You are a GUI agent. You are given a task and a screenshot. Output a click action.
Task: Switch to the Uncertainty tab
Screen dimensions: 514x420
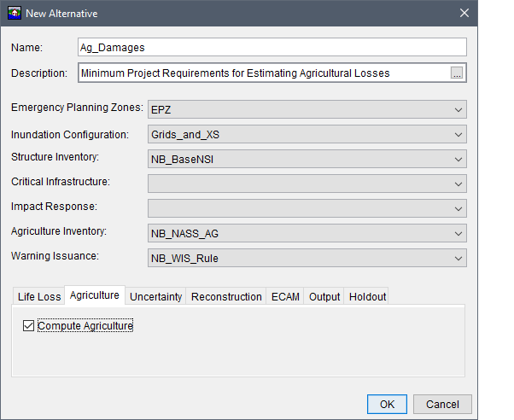[x=155, y=297]
